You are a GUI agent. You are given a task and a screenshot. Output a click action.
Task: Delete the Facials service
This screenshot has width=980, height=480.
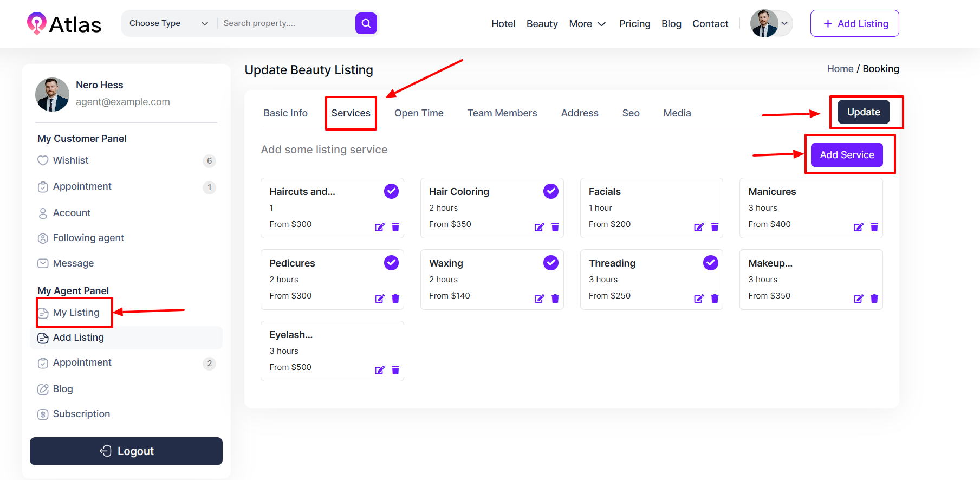715,227
